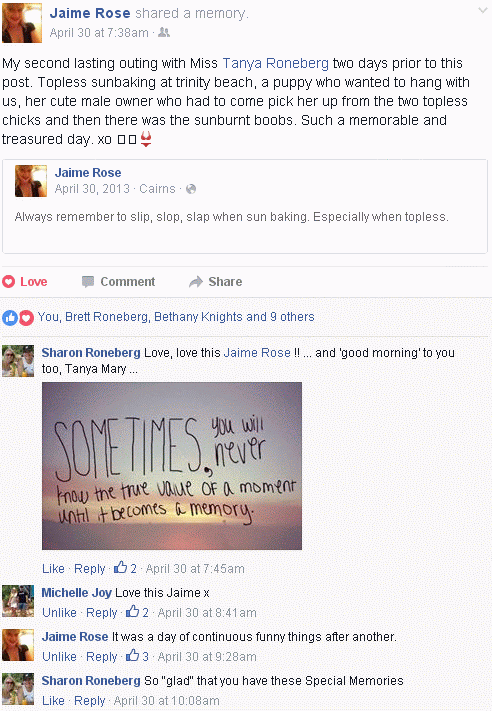Click the thumbs-up count on Sharon's photo comment
492x711 pixels.
pyautogui.click(x=125, y=568)
